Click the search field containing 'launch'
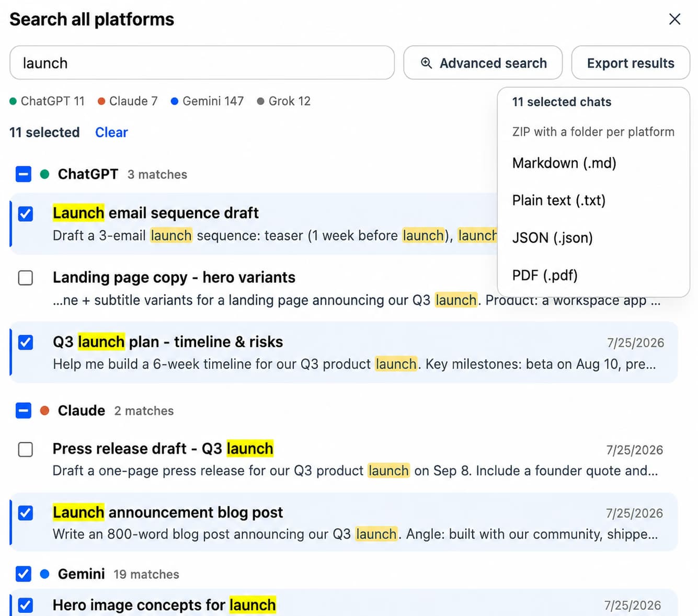Image resolution: width=698 pixels, height=616 pixels. point(202,63)
